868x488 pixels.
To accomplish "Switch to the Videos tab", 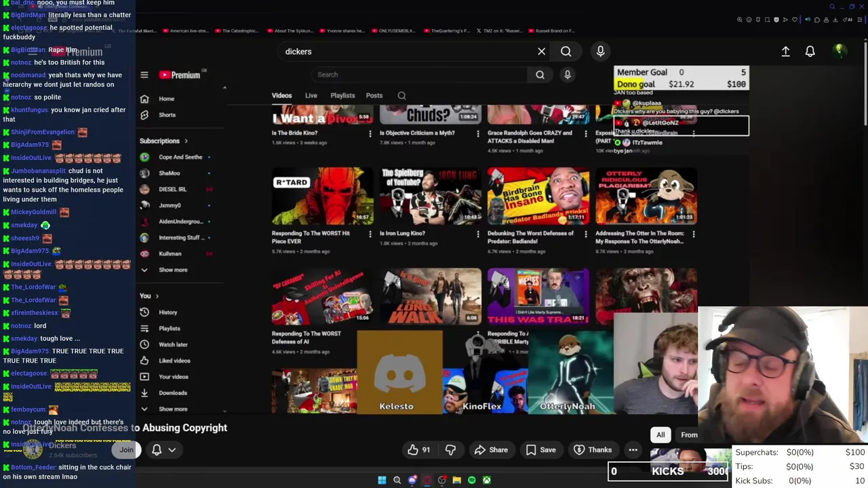I will click(281, 96).
